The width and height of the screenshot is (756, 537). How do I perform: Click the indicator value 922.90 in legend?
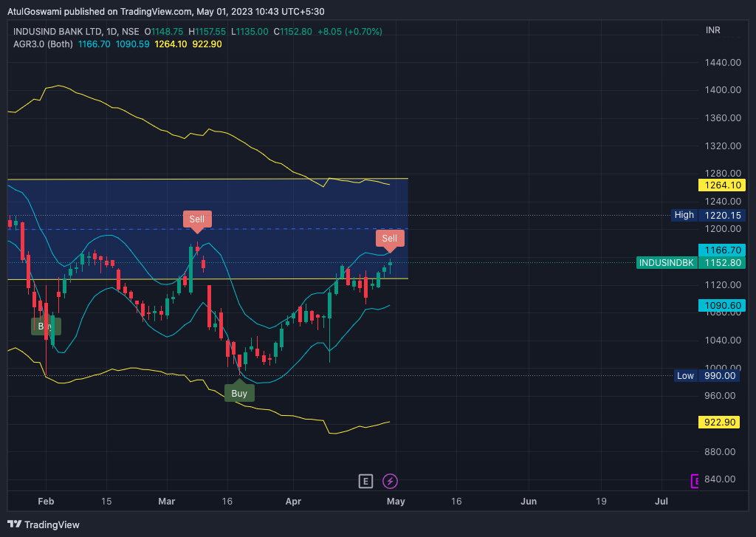[x=207, y=44]
